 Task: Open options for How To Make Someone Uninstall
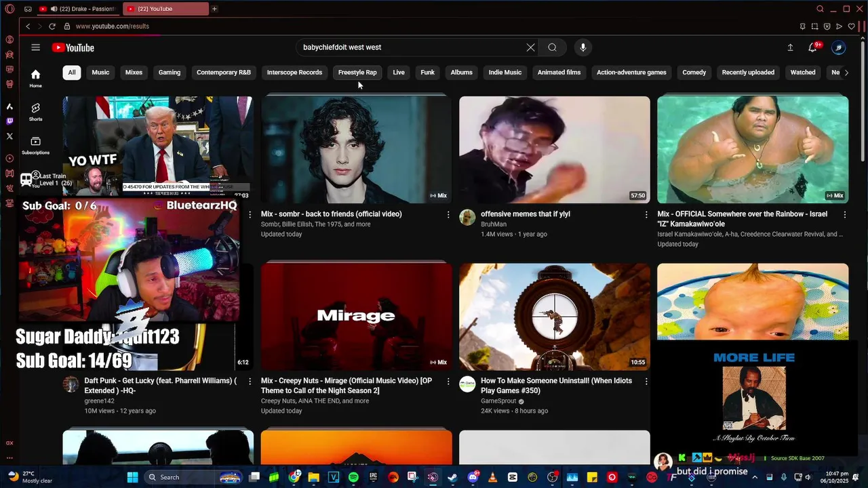pos(646,382)
